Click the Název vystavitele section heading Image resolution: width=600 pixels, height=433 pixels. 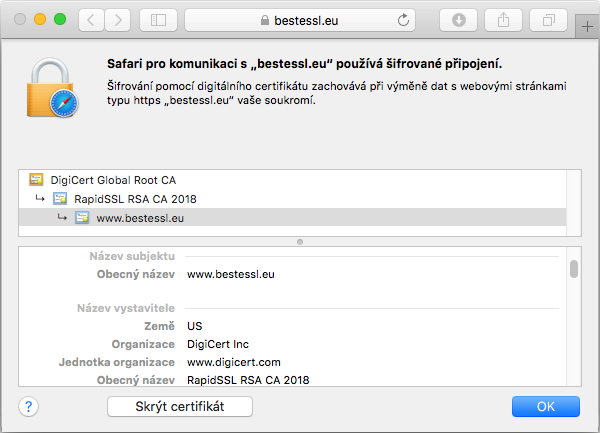tap(126, 308)
